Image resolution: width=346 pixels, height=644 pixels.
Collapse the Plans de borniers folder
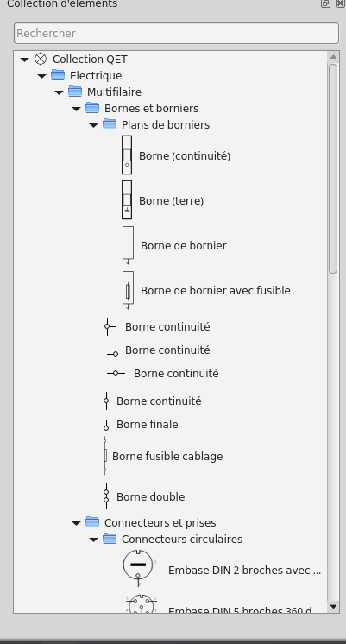point(93,125)
